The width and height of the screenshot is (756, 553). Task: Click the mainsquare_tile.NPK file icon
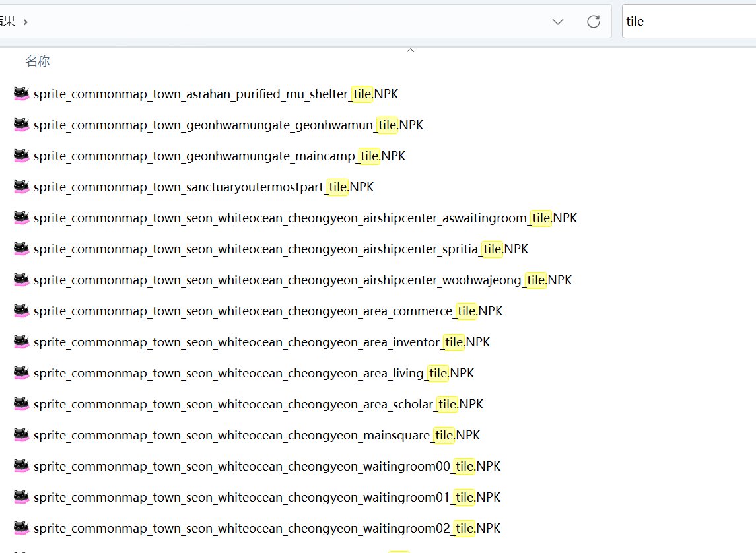22,435
